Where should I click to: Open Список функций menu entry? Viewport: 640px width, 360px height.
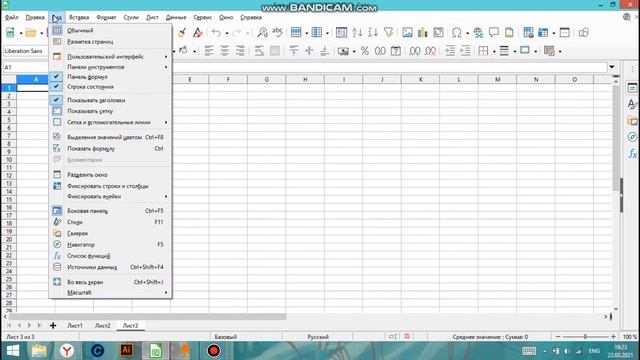[x=110, y=256]
